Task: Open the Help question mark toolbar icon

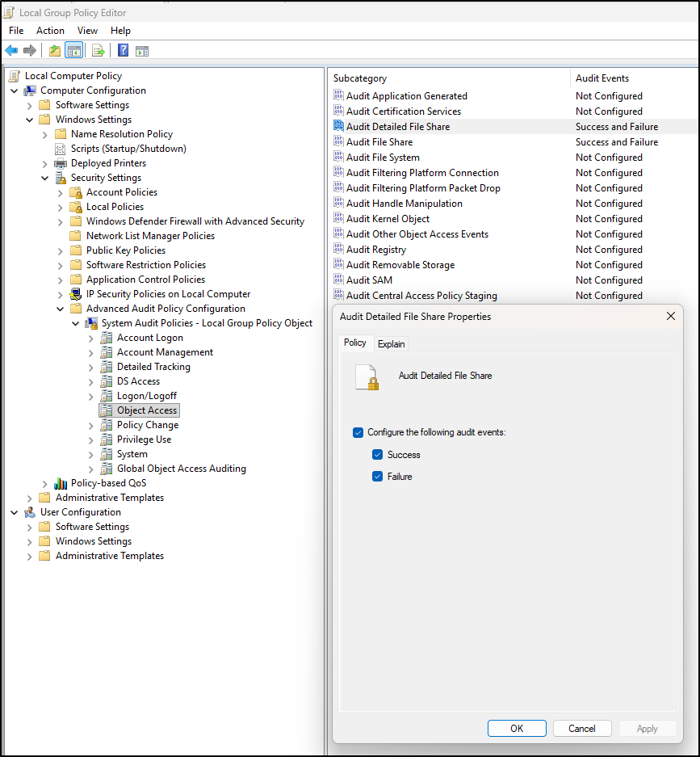Action: point(123,50)
